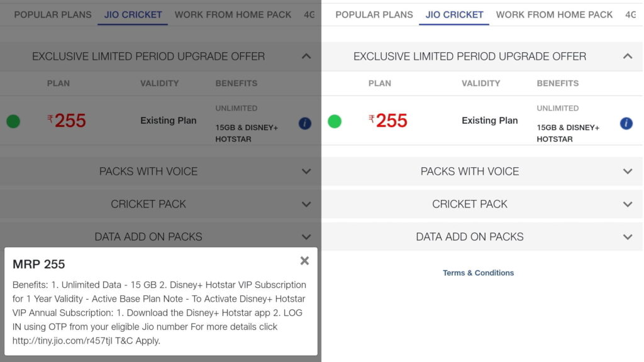Open the partially visible 4G tab on right

pos(630,15)
